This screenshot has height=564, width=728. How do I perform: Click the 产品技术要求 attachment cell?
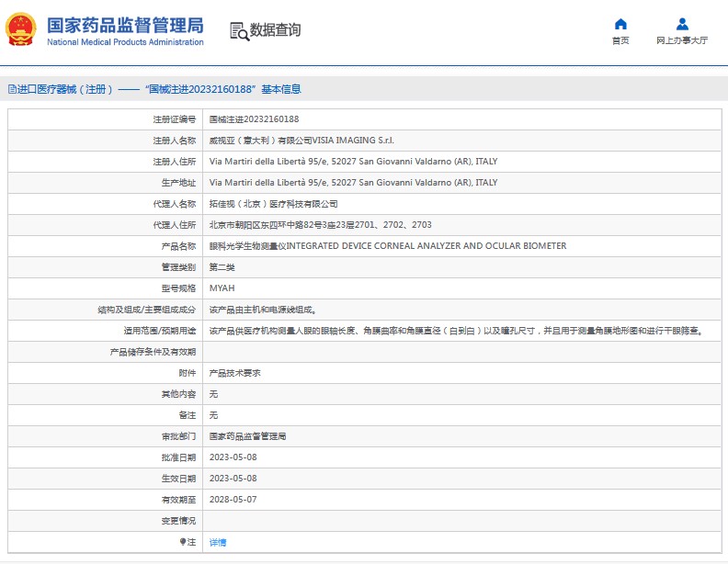point(234,373)
